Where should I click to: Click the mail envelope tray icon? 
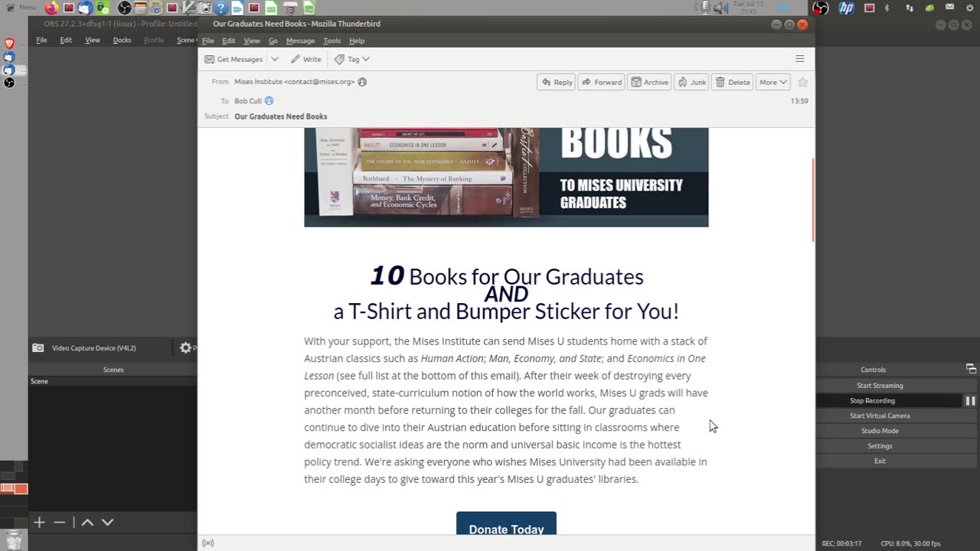pyautogui.click(x=949, y=7)
